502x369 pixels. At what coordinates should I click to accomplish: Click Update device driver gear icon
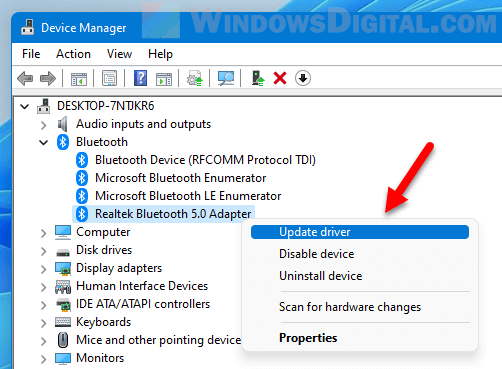click(x=195, y=78)
